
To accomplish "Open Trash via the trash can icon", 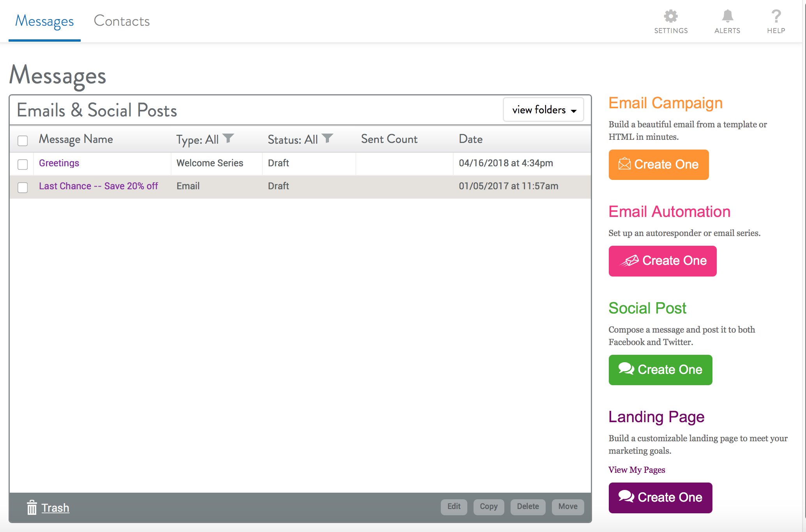I will pyautogui.click(x=32, y=507).
